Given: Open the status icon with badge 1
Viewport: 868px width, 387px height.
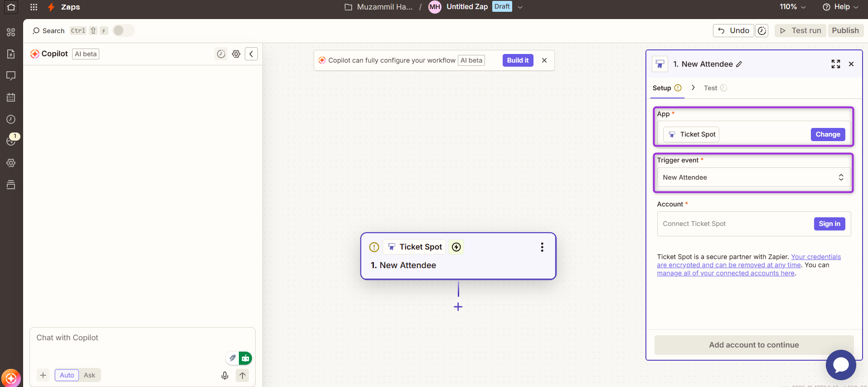Looking at the screenshot, I should click(x=11, y=140).
